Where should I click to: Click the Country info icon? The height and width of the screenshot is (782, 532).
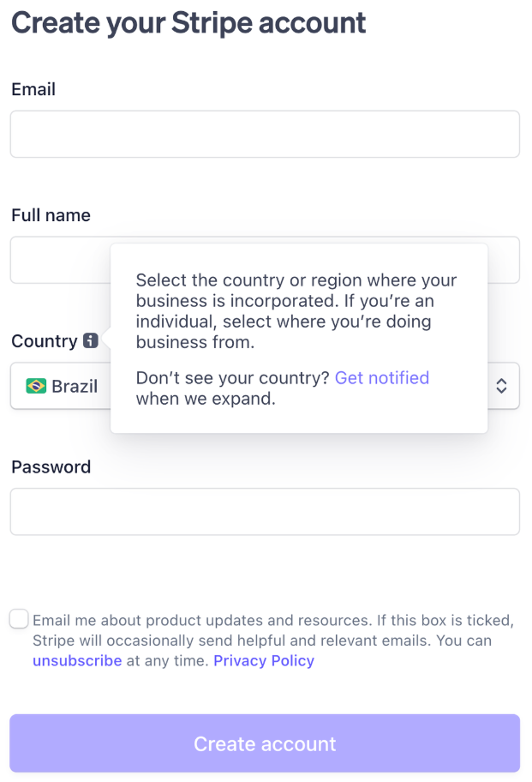(91, 341)
